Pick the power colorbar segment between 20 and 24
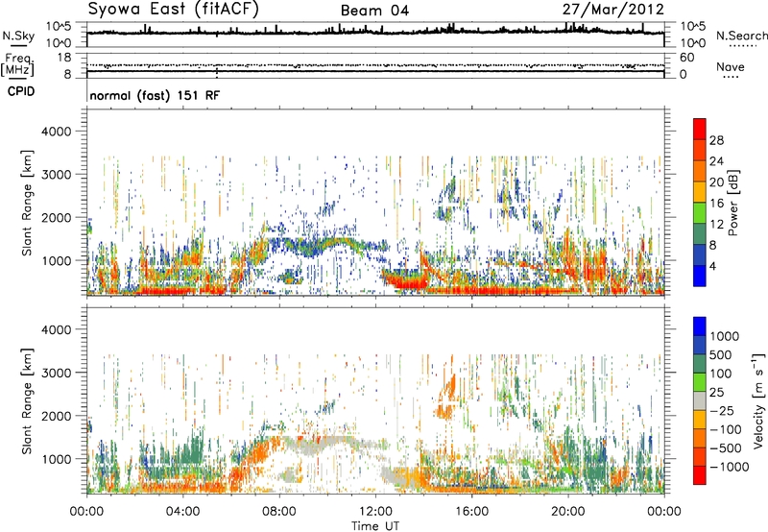The width and height of the screenshot is (768, 532). point(700,171)
